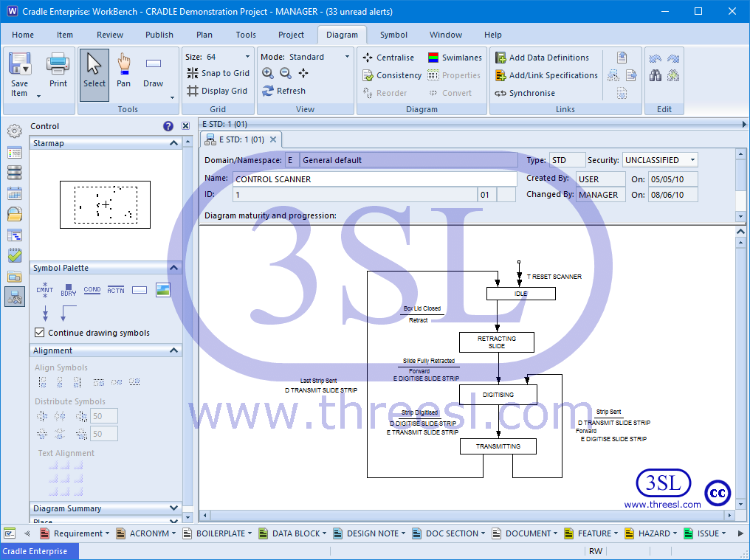The width and height of the screenshot is (750, 560).
Task: Click the Control panel help icon
Action: pos(168,126)
